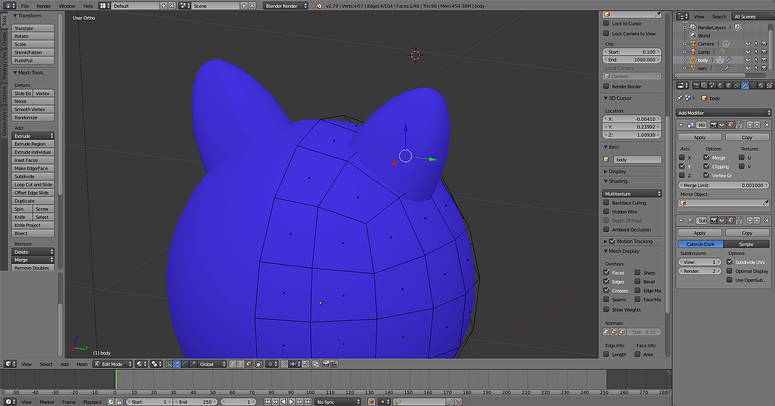Select the rotate manipulator icon
Viewport: 775px width, 406px height.
185,364
